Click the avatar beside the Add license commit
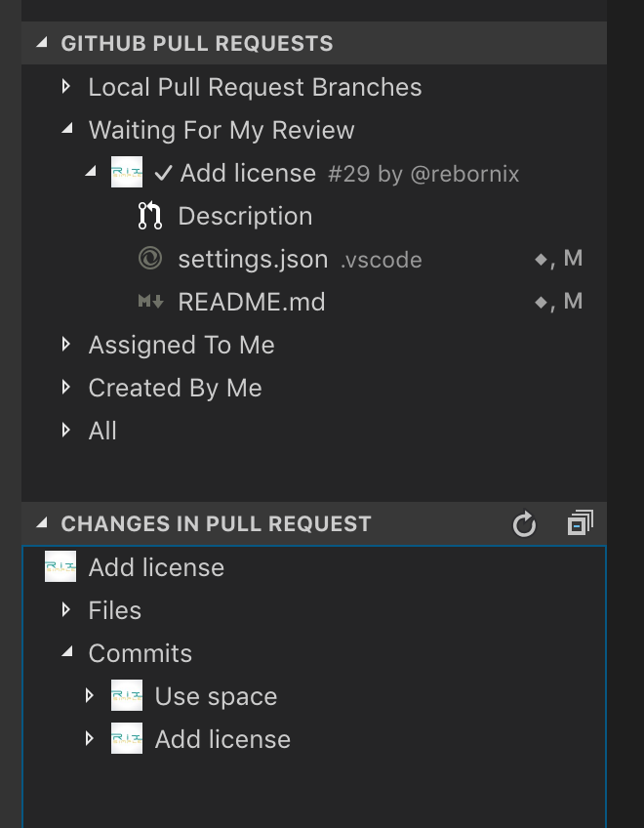The image size is (644, 828). 127,739
